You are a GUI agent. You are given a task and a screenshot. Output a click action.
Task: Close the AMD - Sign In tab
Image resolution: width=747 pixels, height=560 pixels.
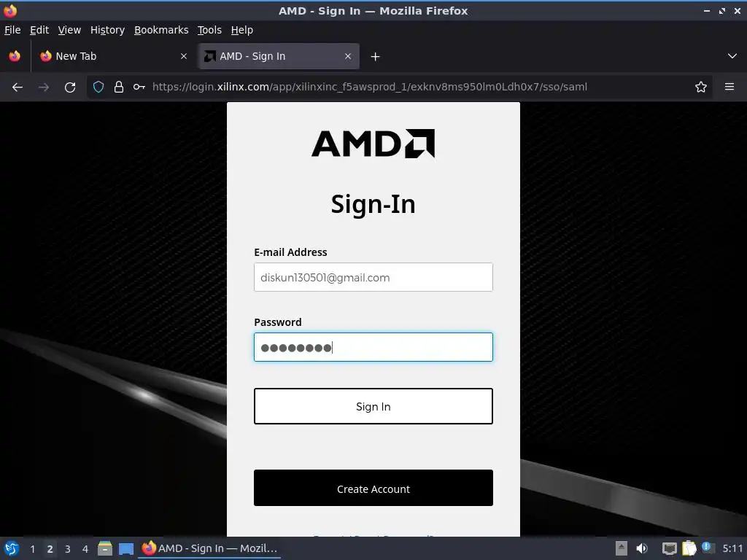[x=348, y=56]
